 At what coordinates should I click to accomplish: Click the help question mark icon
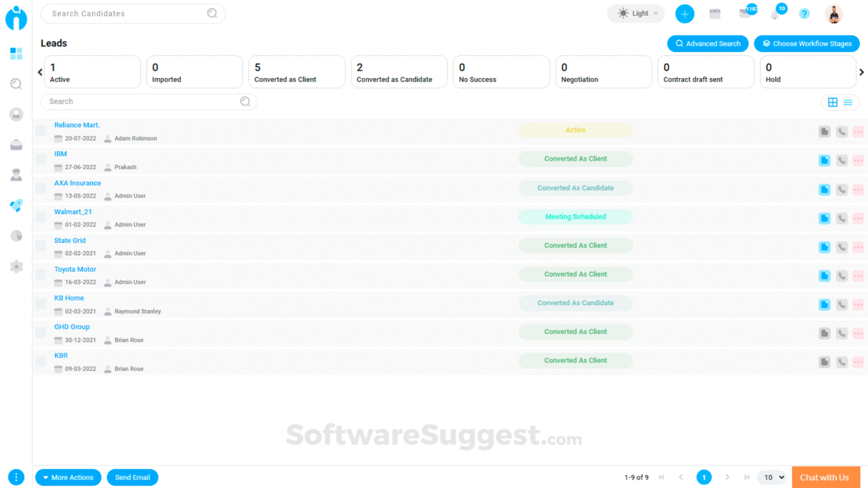[804, 14]
